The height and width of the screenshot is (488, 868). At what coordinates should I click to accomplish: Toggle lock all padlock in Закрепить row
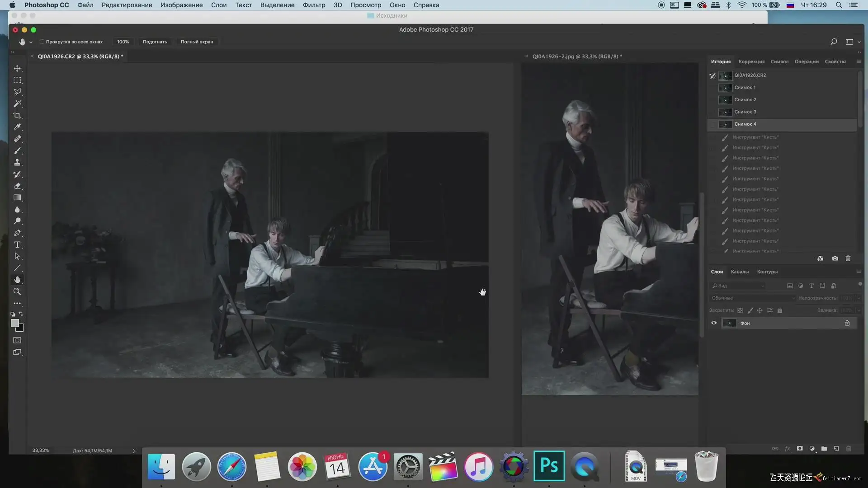point(780,310)
